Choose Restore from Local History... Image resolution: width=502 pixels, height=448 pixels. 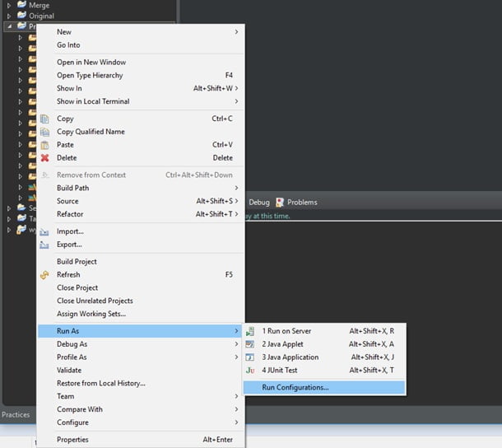click(x=141, y=383)
